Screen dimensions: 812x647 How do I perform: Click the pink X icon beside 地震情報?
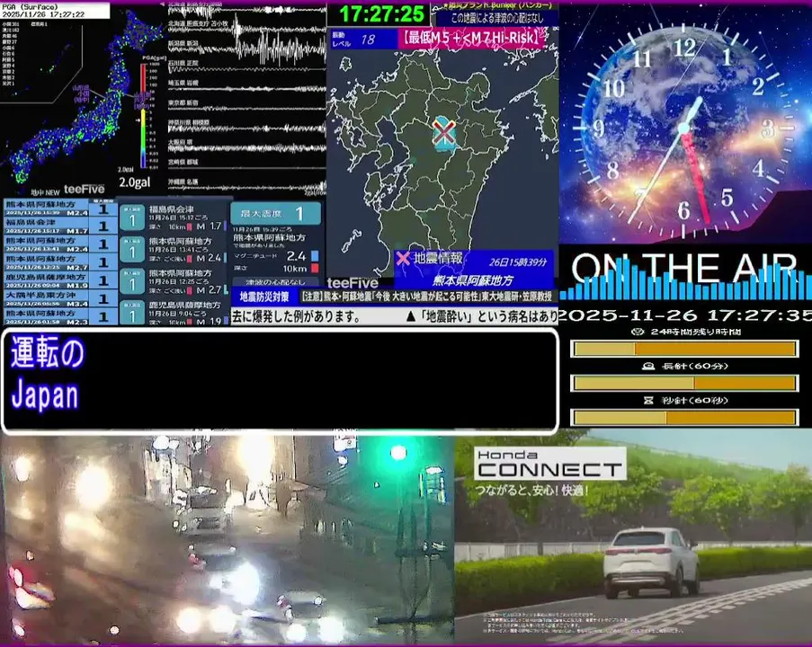403,258
